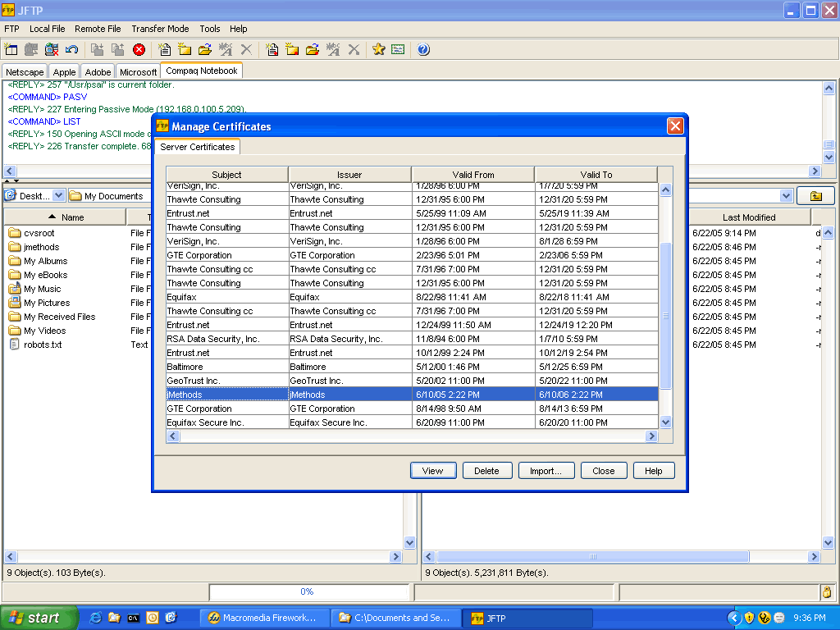Open the Desktop location dropdown in local pane
The width and height of the screenshot is (840, 630).
(59, 195)
